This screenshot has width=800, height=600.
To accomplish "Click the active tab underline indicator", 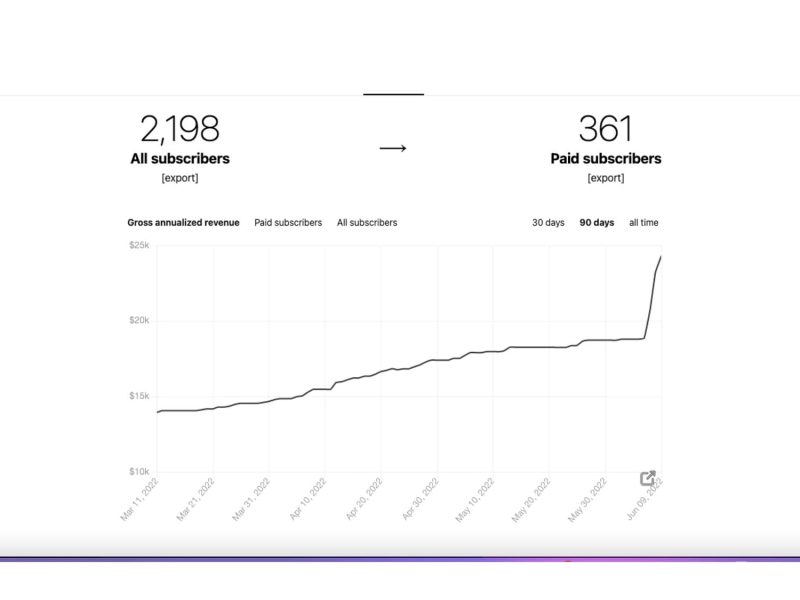I will click(393, 94).
